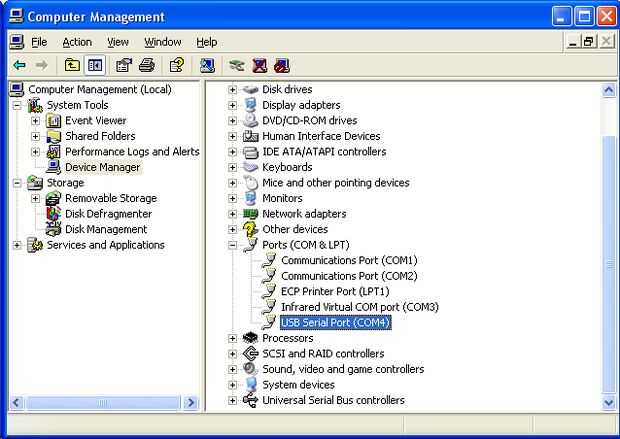Click the Disk drives category icon

pos(250,89)
